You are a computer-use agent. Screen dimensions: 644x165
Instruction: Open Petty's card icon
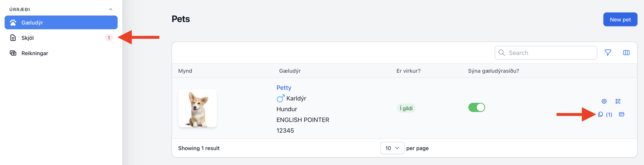[622, 114]
